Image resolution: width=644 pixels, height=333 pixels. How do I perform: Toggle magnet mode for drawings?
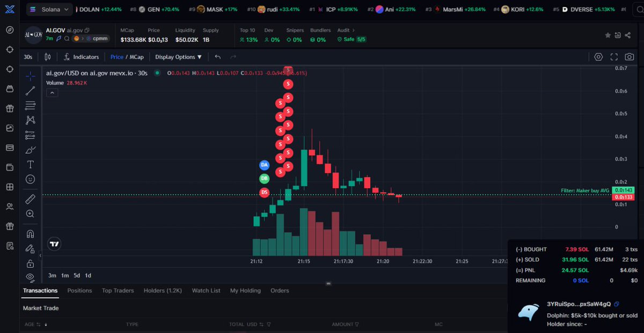31,234
